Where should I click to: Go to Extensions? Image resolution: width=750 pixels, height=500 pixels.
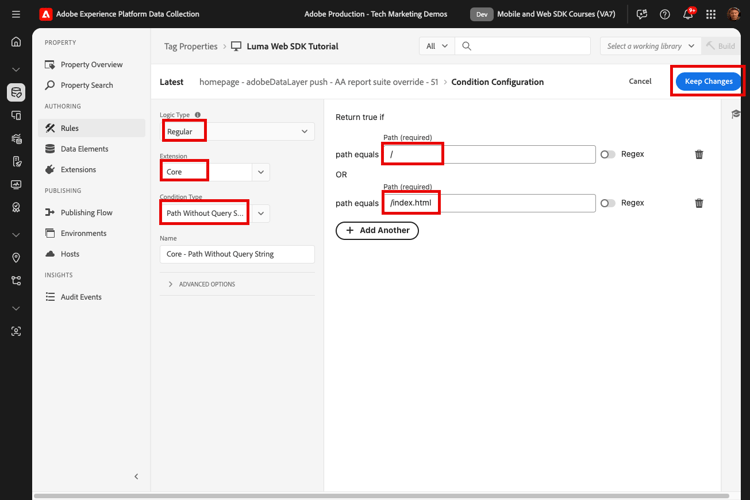[x=91, y=169]
